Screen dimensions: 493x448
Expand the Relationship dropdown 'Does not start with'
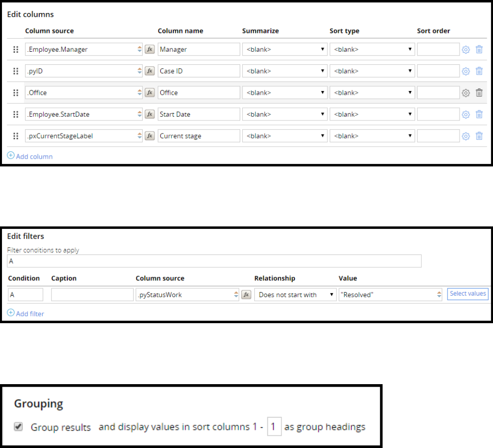[295, 295]
